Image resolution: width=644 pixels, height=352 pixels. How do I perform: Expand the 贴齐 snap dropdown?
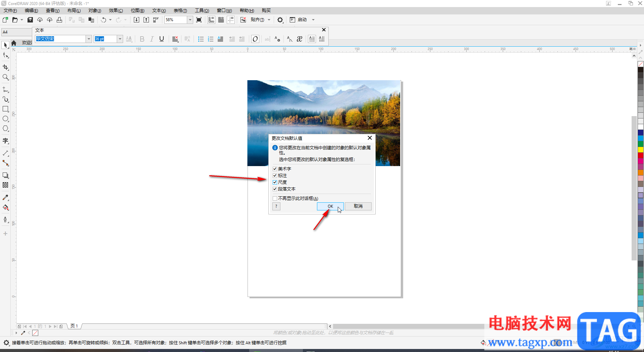click(269, 20)
